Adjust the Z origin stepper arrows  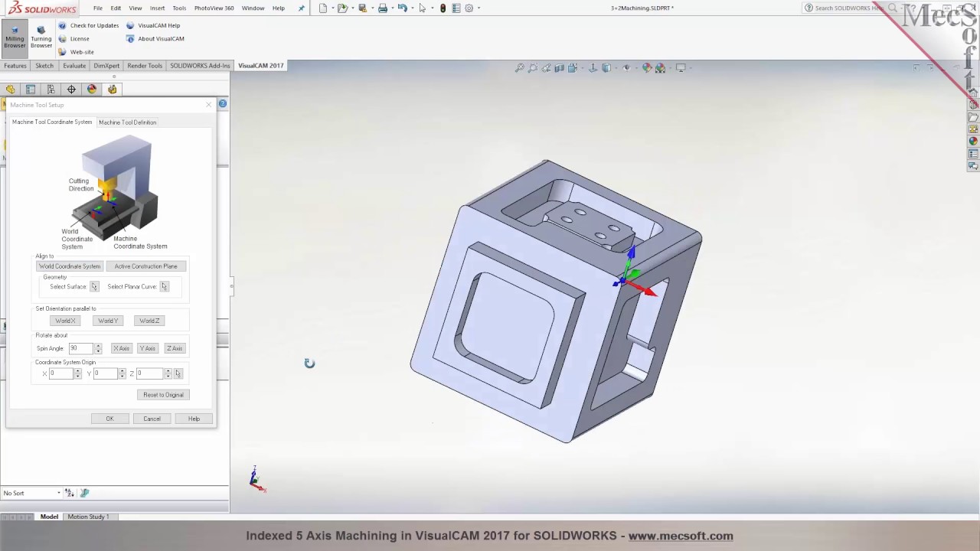pyautogui.click(x=168, y=373)
